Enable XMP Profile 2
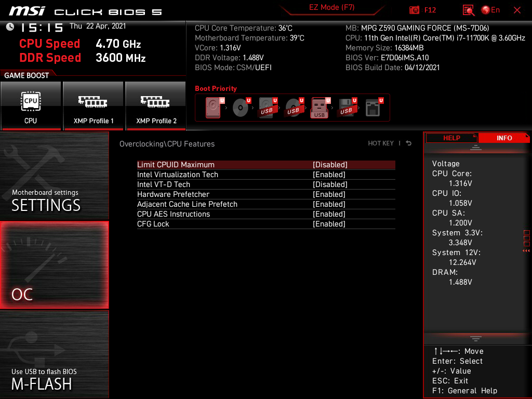 click(x=156, y=106)
